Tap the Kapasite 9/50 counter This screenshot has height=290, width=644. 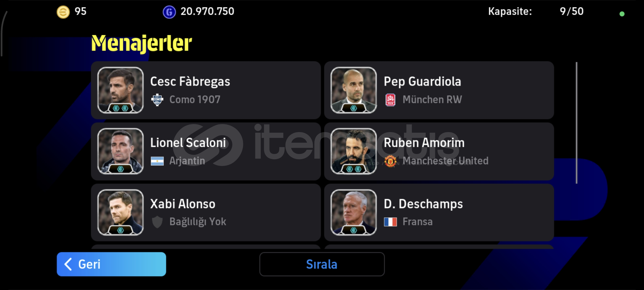point(536,12)
